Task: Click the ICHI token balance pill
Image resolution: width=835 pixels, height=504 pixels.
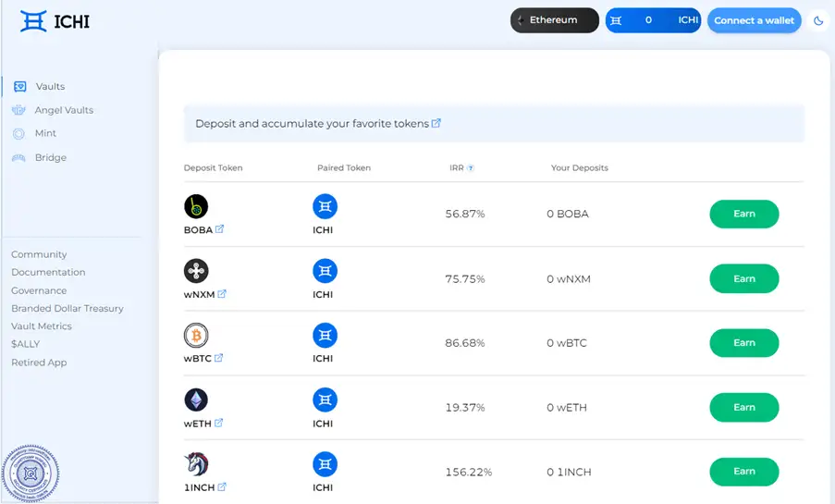Action: pos(654,20)
